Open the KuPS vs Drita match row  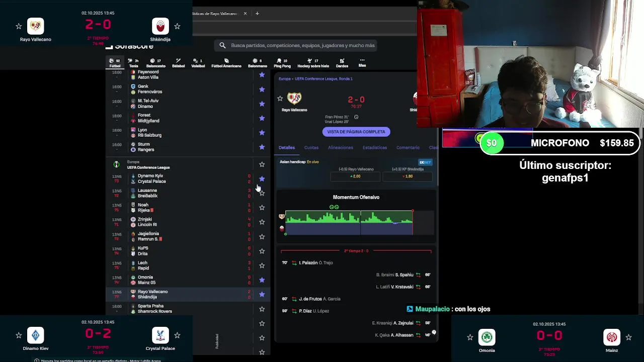coord(188,251)
